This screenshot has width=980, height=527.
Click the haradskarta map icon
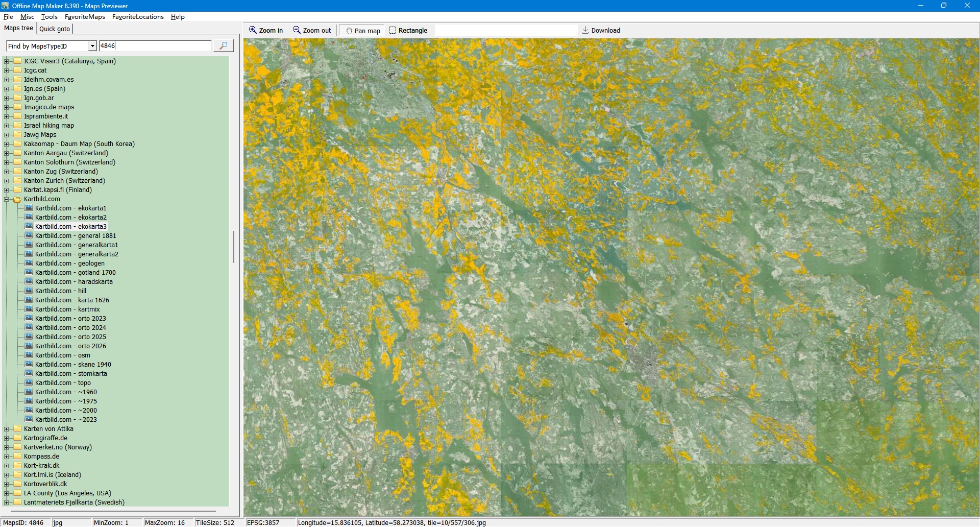(29, 282)
